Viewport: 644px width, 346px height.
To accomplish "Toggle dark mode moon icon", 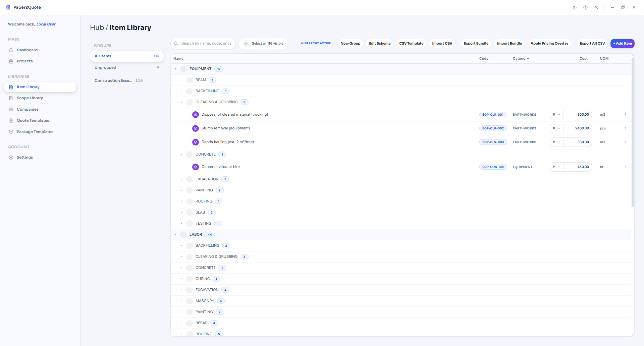I will click(x=575, y=7).
